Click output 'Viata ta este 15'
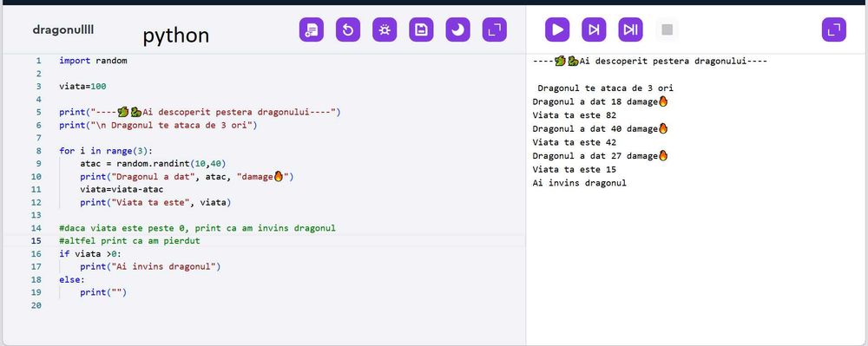 point(574,170)
